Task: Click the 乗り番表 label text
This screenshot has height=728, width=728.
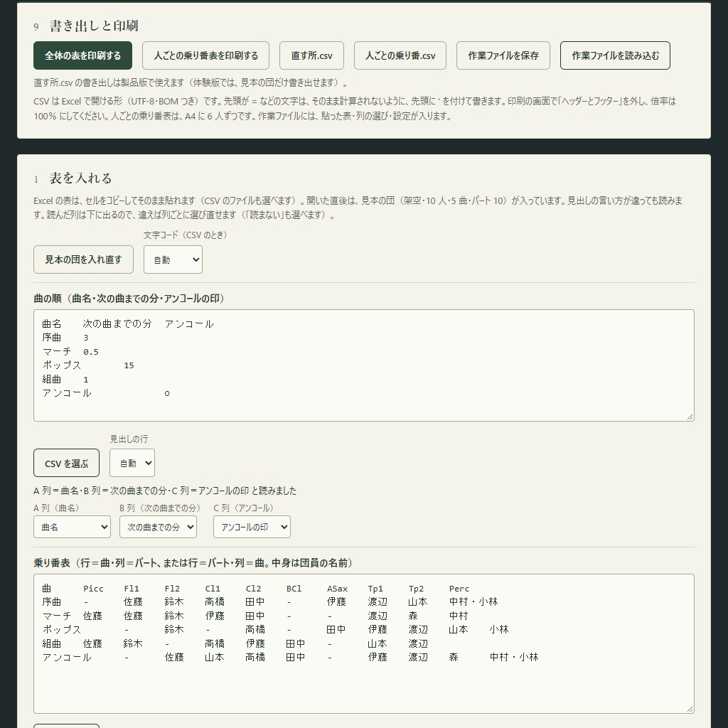Action: tap(193, 563)
